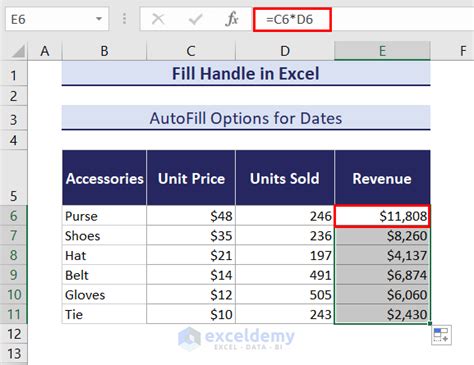474x365 pixels.
Task: Select row 2 header
Action: pos(13,96)
